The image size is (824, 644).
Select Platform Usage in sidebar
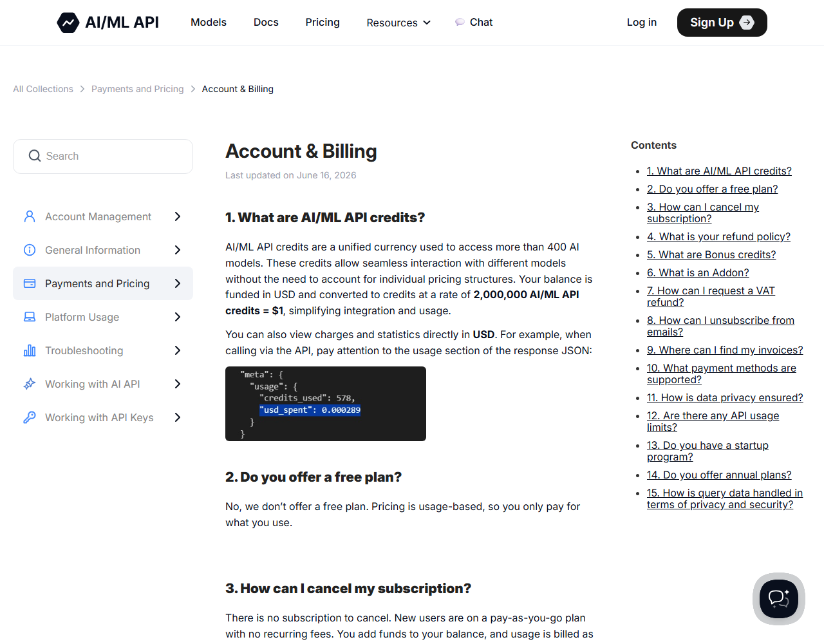[103, 317]
